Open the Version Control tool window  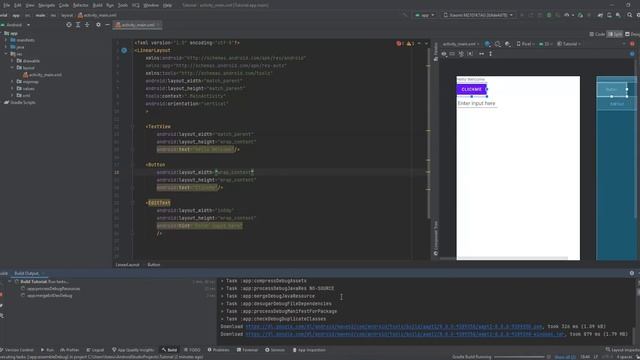point(17,350)
